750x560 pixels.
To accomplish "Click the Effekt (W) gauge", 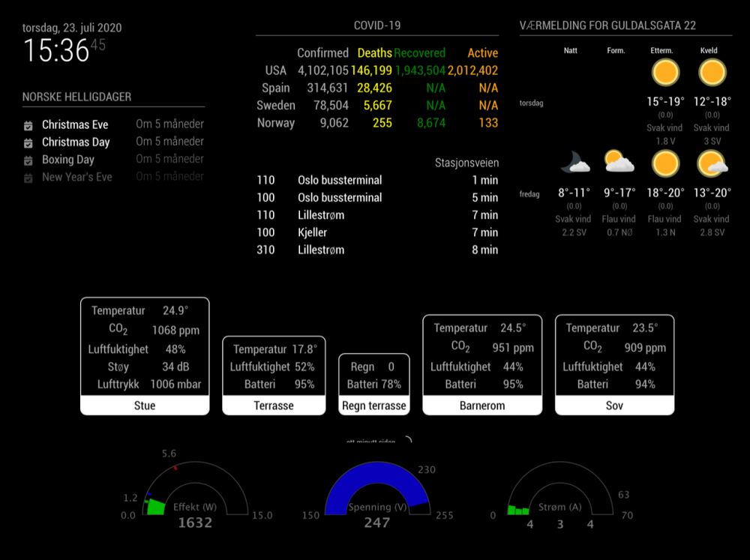I will [195, 495].
